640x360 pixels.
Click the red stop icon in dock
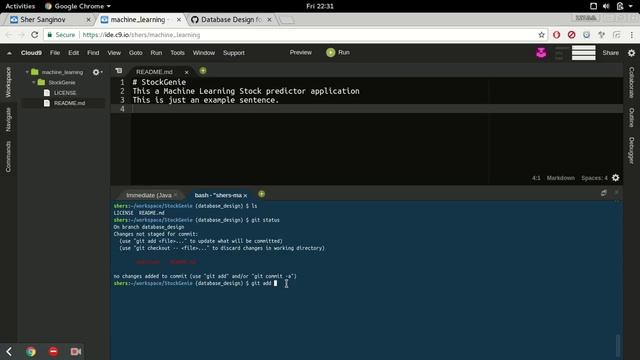tap(53, 351)
